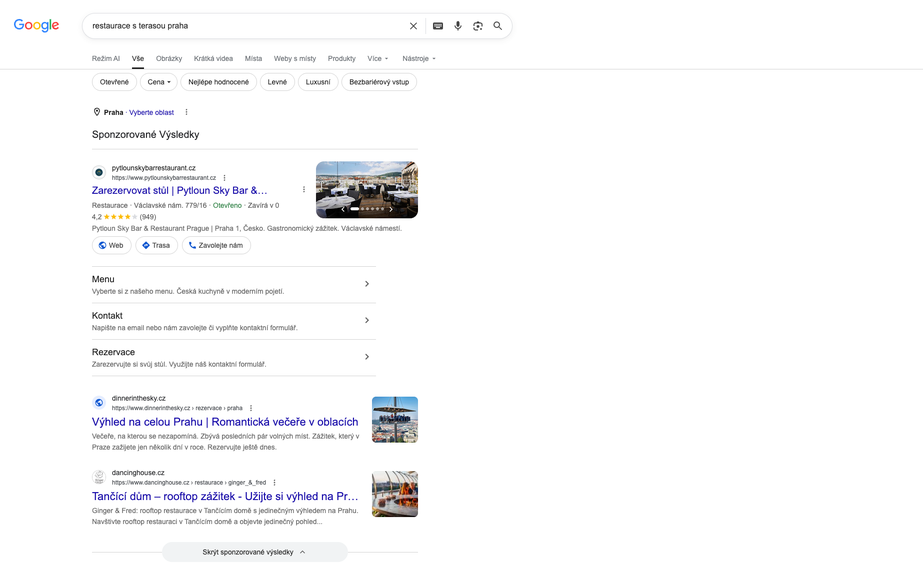Open the Cena filter dropdown
The image size is (923, 574).
pos(159,82)
